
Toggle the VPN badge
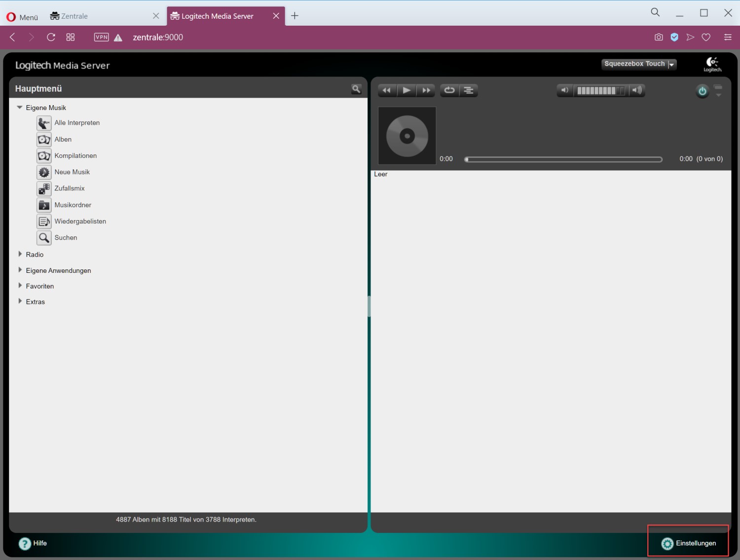(x=102, y=37)
